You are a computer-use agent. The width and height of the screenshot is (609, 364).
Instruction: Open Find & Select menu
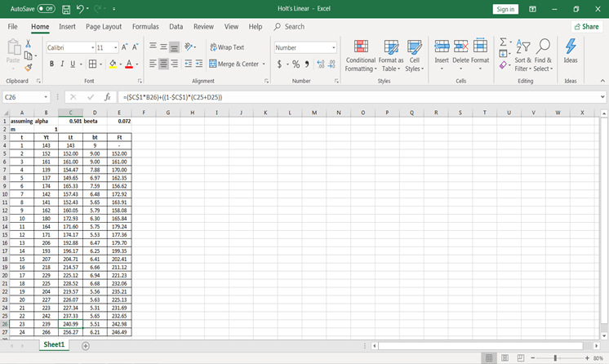coord(543,55)
